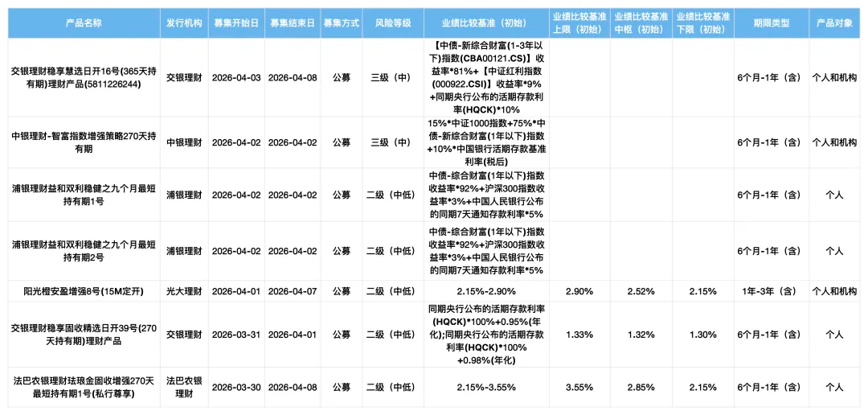Click issuer 浦银理财 in 持有期2号 row
This screenshot has height=415, width=868.
(x=184, y=250)
